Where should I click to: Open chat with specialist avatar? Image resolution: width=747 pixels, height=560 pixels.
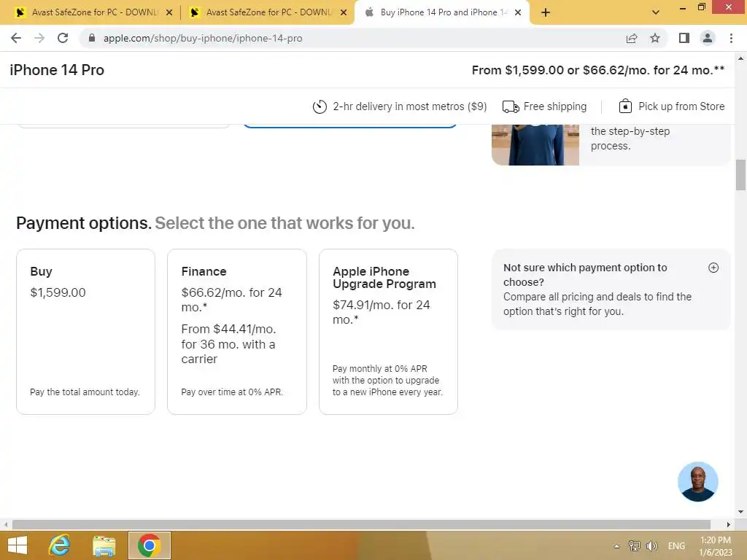tap(698, 481)
